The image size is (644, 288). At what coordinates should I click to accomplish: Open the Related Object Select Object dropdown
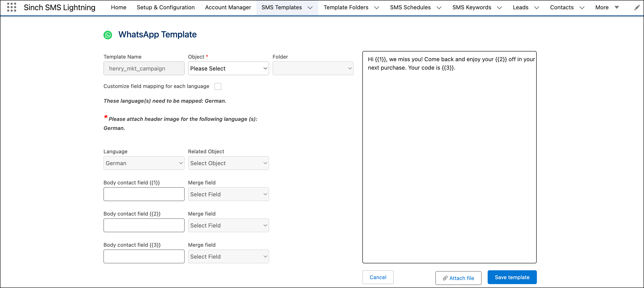click(x=228, y=163)
